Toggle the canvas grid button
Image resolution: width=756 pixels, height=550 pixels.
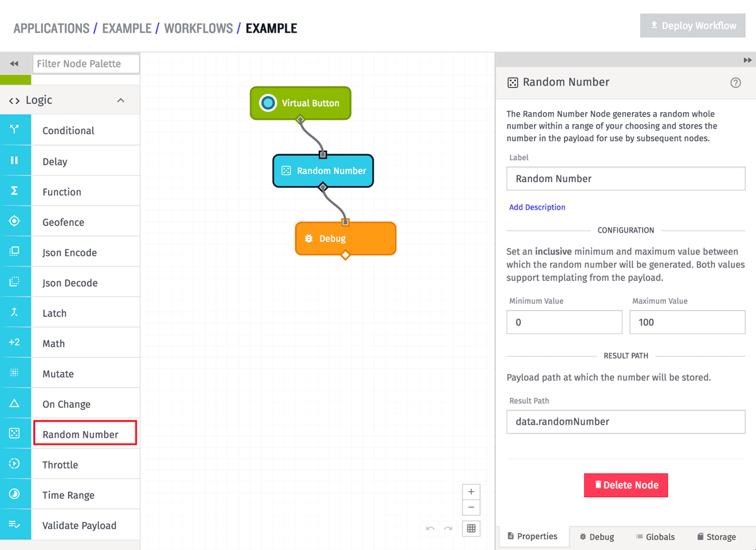471,528
